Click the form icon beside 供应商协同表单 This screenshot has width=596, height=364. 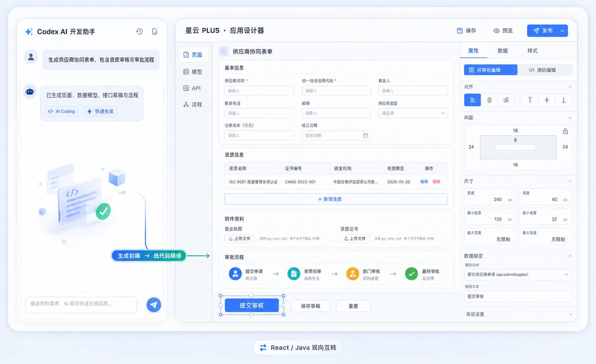coord(224,51)
